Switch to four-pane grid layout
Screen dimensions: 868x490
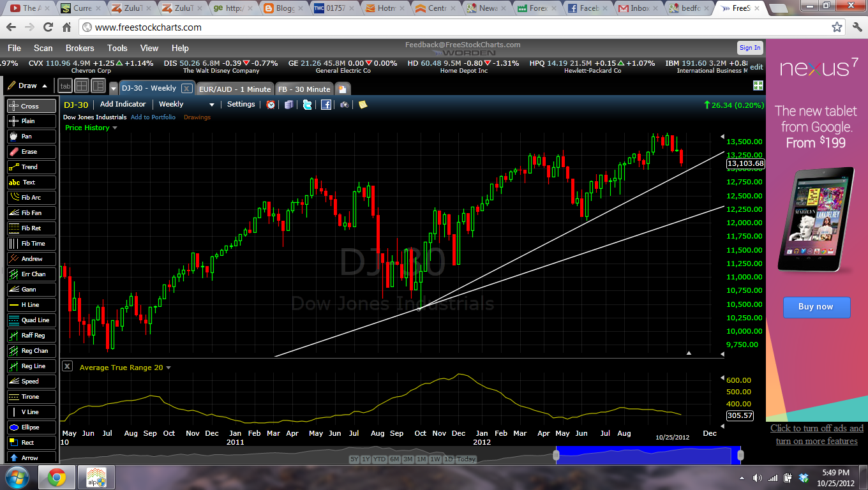[82, 85]
